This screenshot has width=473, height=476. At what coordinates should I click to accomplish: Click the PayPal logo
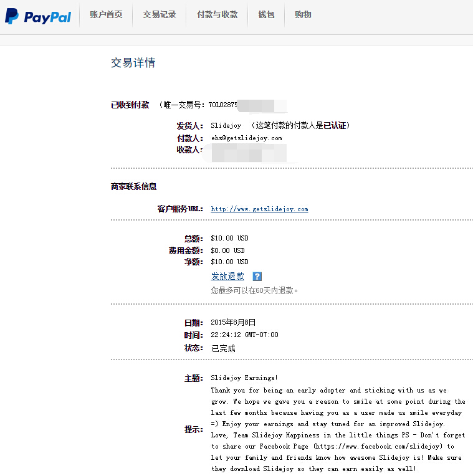[38, 16]
